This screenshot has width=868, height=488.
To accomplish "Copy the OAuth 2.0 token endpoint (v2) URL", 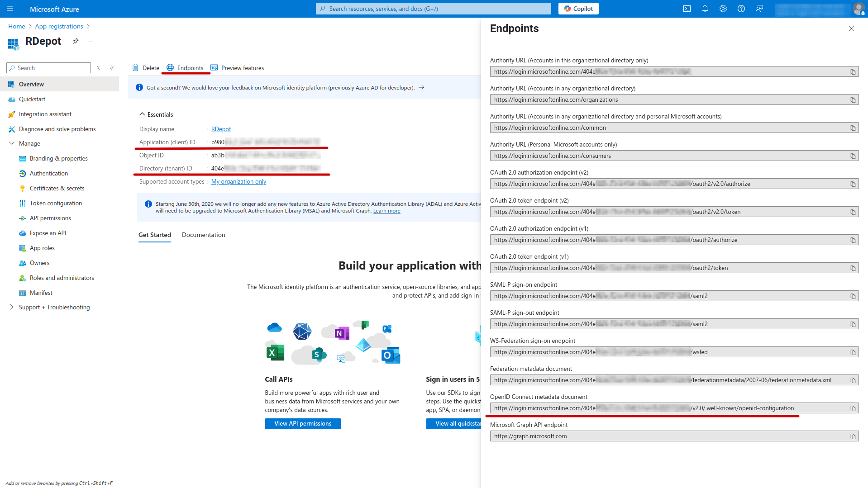I will (853, 212).
